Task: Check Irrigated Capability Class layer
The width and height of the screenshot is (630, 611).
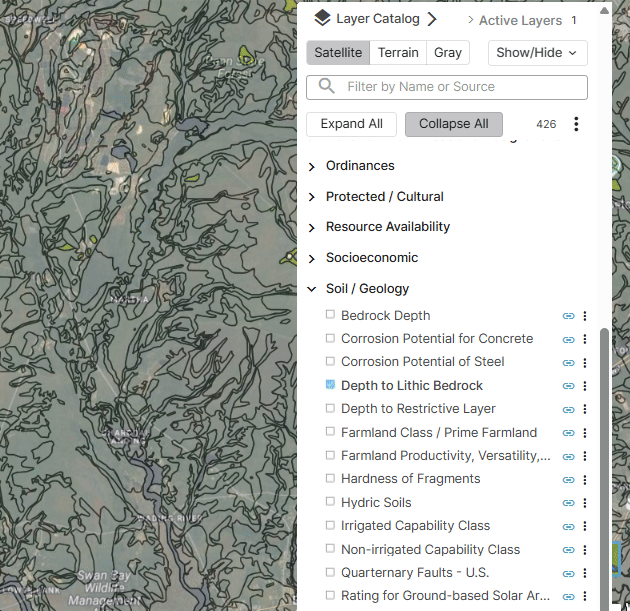Action: 330,525
